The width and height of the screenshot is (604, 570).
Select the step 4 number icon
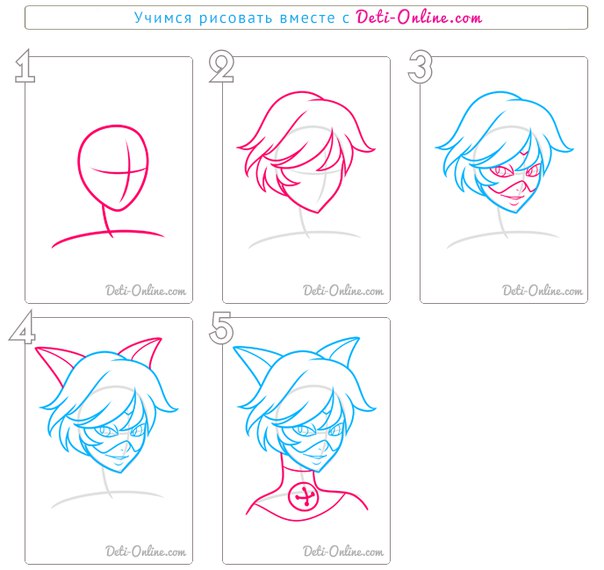[x=22, y=327]
